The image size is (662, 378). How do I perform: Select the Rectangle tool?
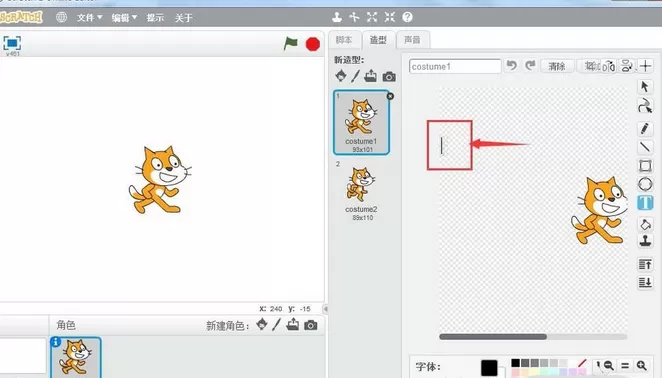[x=645, y=166]
